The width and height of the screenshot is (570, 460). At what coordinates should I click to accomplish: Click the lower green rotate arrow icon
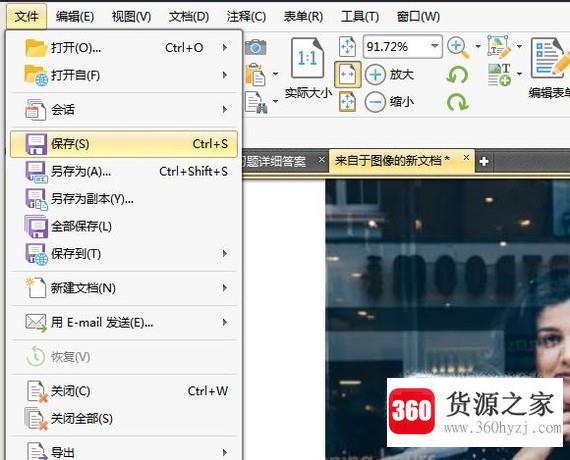[458, 102]
